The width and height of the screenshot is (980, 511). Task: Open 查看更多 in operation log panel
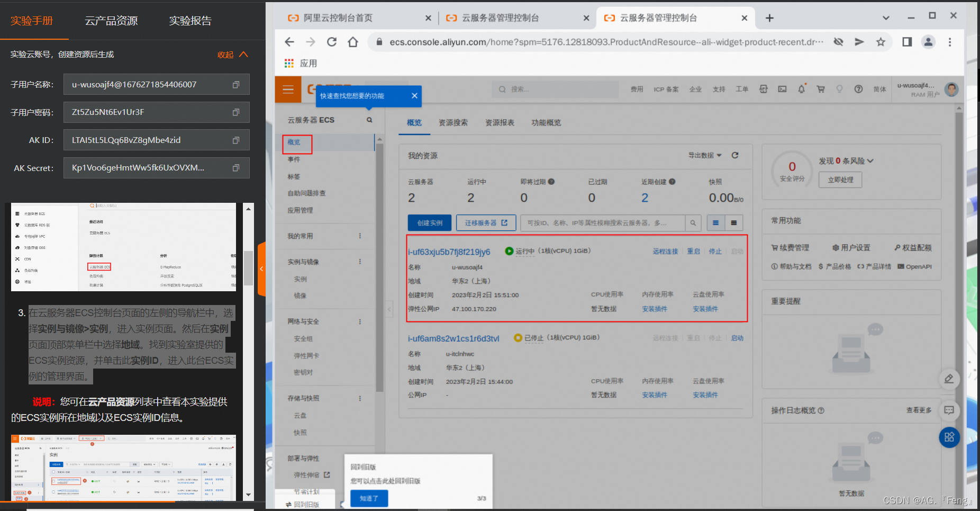919,410
